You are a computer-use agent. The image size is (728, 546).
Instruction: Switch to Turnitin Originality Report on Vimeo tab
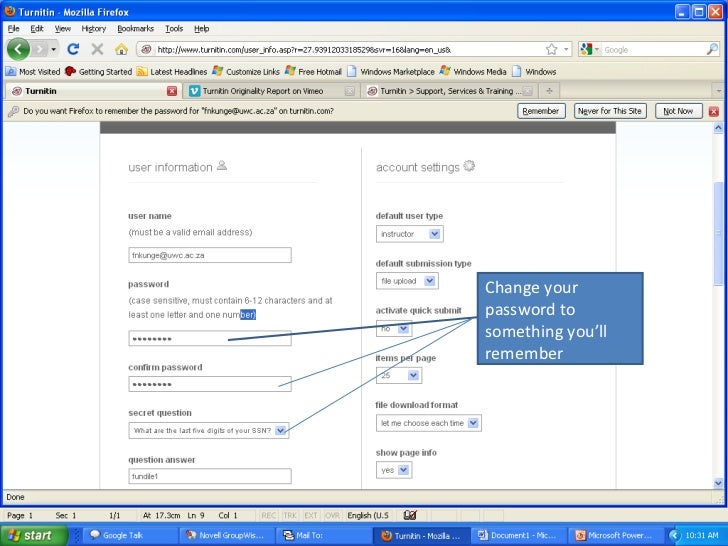[x=263, y=91]
